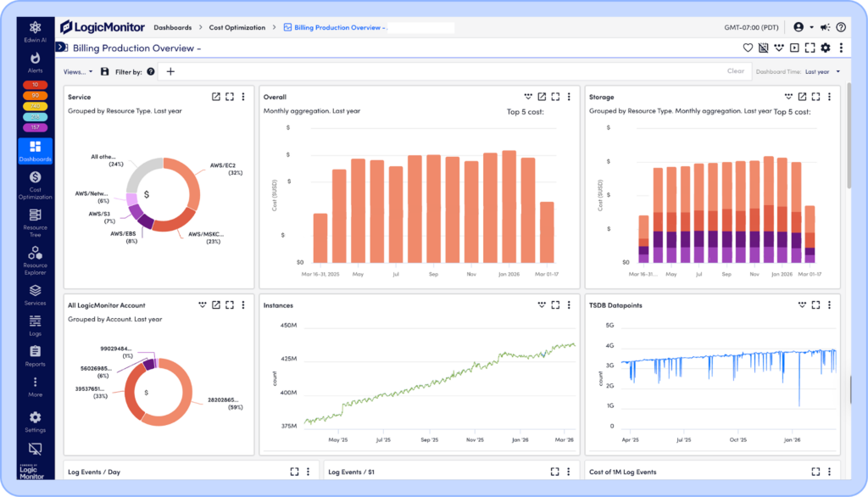
Task: Open Edwin AI in the sidebar
Action: [x=35, y=32]
